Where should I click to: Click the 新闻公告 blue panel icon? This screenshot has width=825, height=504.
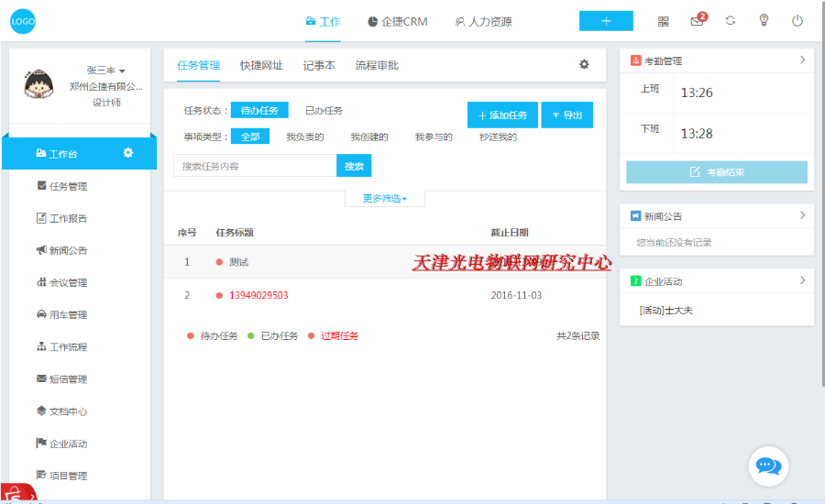click(x=635, y=216)
